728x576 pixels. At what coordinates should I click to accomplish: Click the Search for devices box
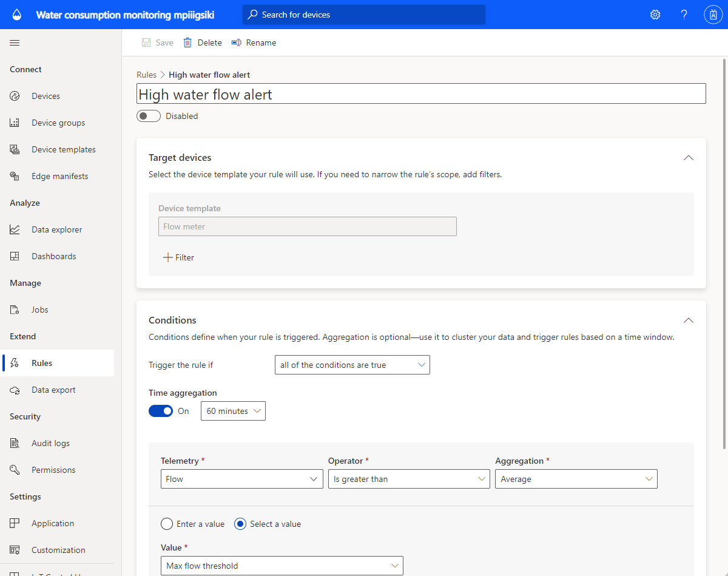[x=364, y=15]
